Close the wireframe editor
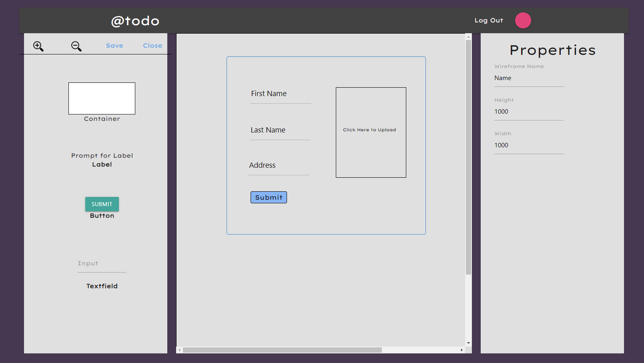Viewport: 644px width, 363px height. click(x=152, y=46)
